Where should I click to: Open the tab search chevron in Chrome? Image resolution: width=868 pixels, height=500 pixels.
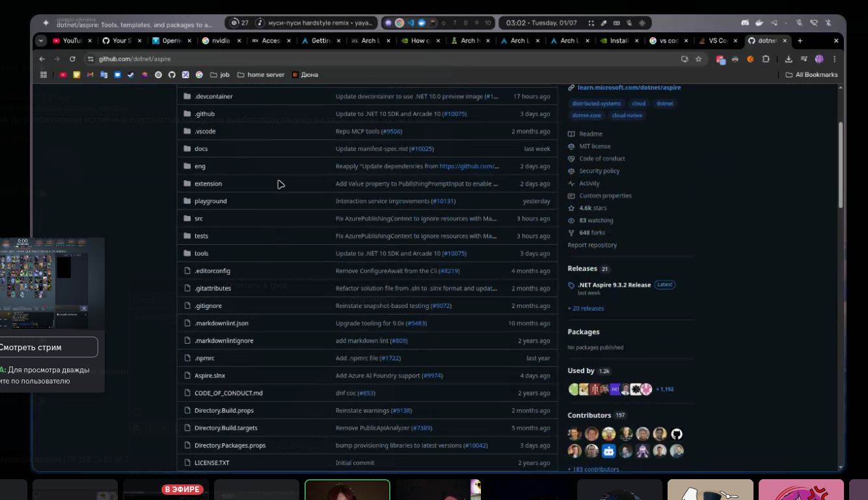point(41,40)
